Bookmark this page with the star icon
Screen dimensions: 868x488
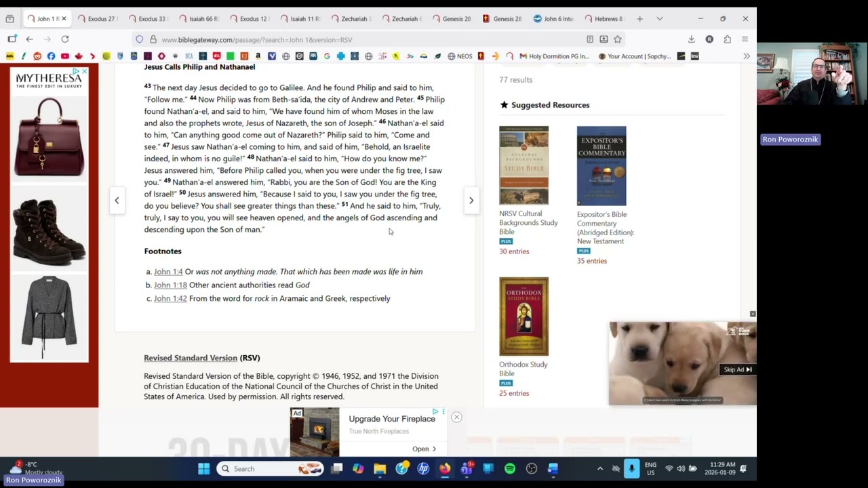pyautogui.click(x=618, y=39)
